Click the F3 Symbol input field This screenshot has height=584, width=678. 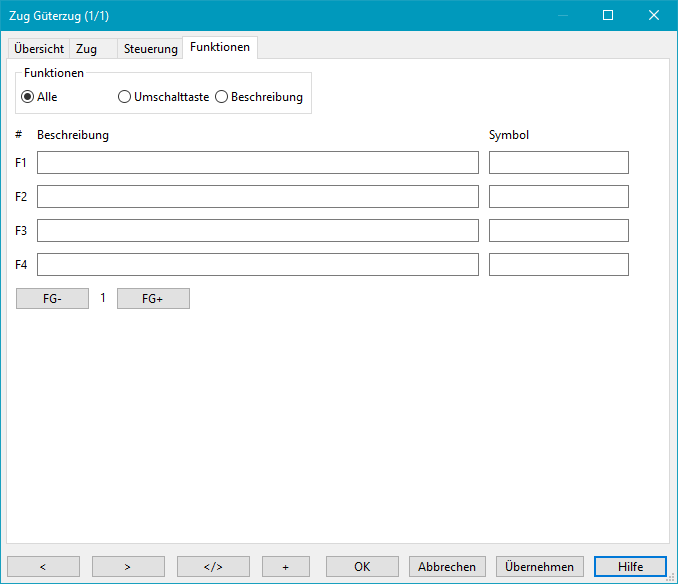click(558, 231)
